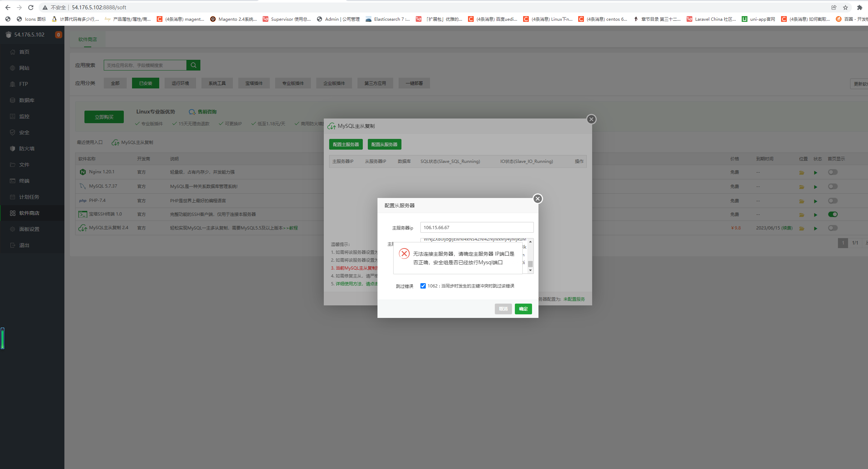Screen dimensions: 868x469
Task: Click the MySQL主从复制 2.4 software name
Action: tap(109, 228)
